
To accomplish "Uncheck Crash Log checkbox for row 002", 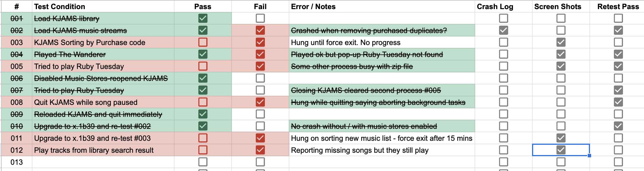I will pyautogui.click(x=503, y=30).
